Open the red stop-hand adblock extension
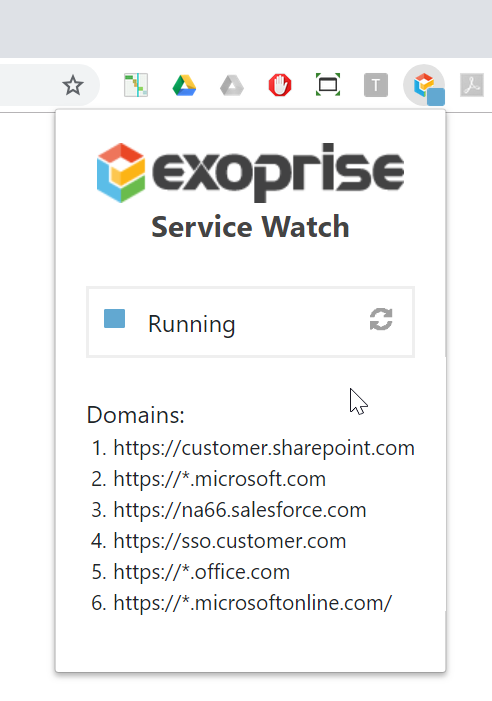Image resolution: width=492 pixels, height=701 pixels. click(x=280, y=85)
